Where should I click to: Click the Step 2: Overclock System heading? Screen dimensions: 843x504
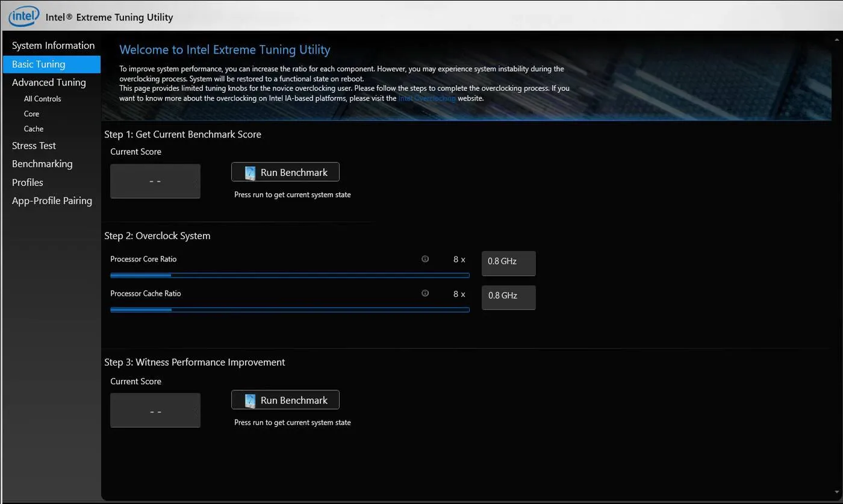(157, 236)
